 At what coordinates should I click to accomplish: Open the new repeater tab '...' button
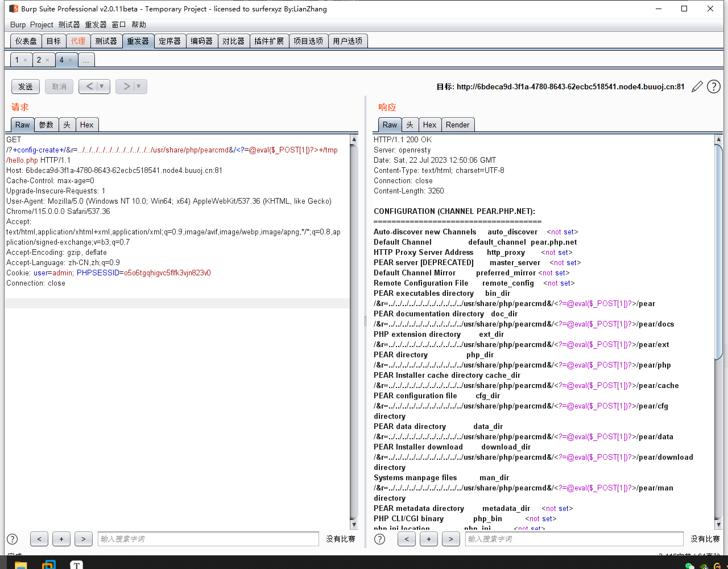pyautogui.click(x=86, y=60)
